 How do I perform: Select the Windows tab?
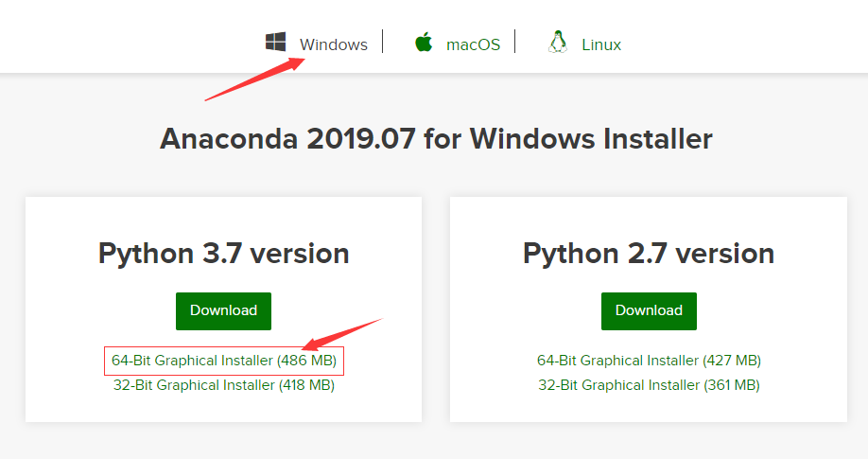click(x=333, y=44)
